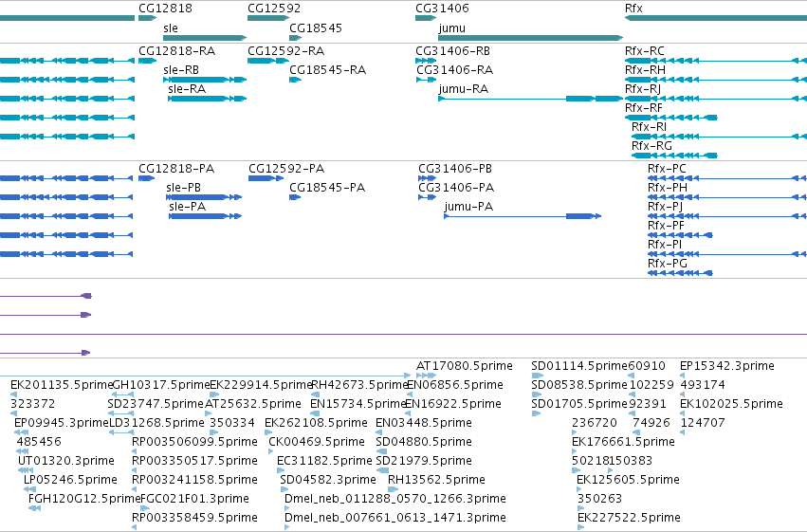807x532 pixels.
Task: Open the CG31406 gene label
Action: (x=442, y=9)
